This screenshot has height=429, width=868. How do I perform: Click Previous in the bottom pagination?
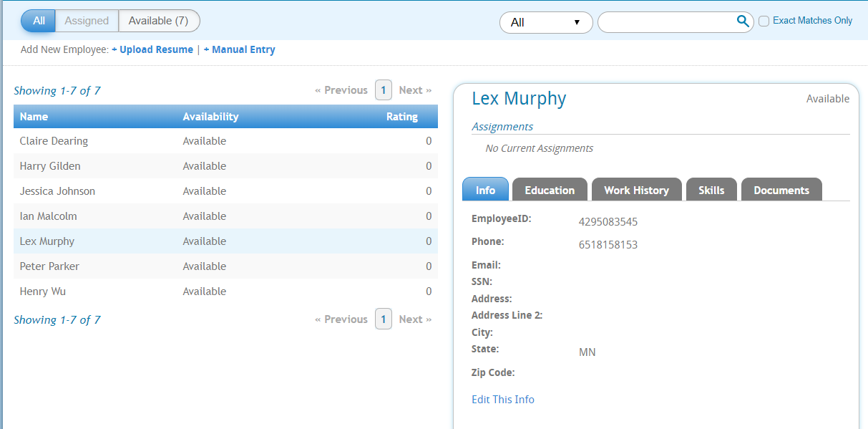(341, 319)
